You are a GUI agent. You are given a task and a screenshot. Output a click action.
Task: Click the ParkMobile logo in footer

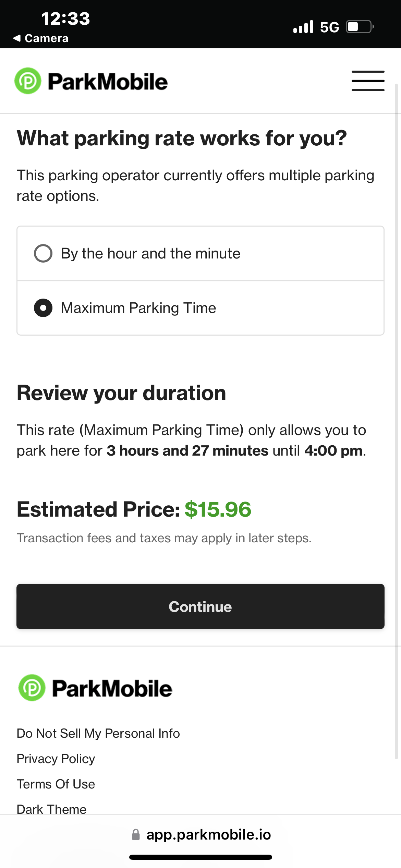tap(95, 688)
